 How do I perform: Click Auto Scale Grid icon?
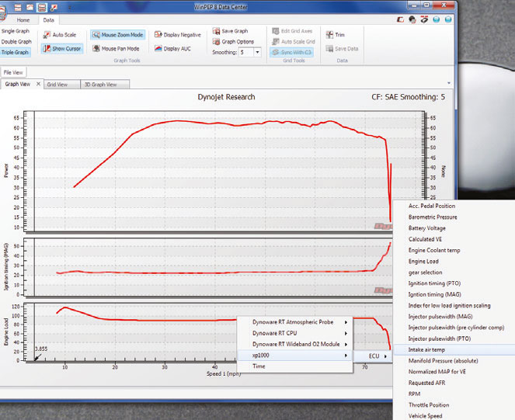[x=276, y=42]
